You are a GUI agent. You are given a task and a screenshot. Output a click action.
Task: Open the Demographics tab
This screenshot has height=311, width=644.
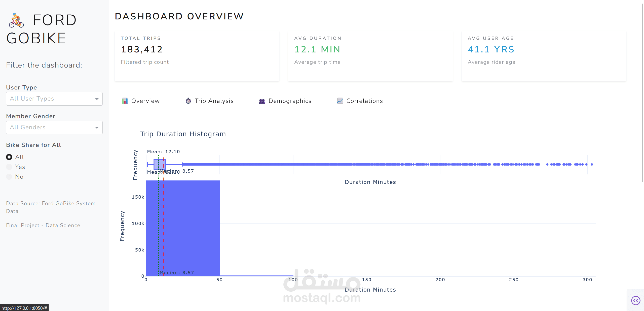(x=290, y=101)
